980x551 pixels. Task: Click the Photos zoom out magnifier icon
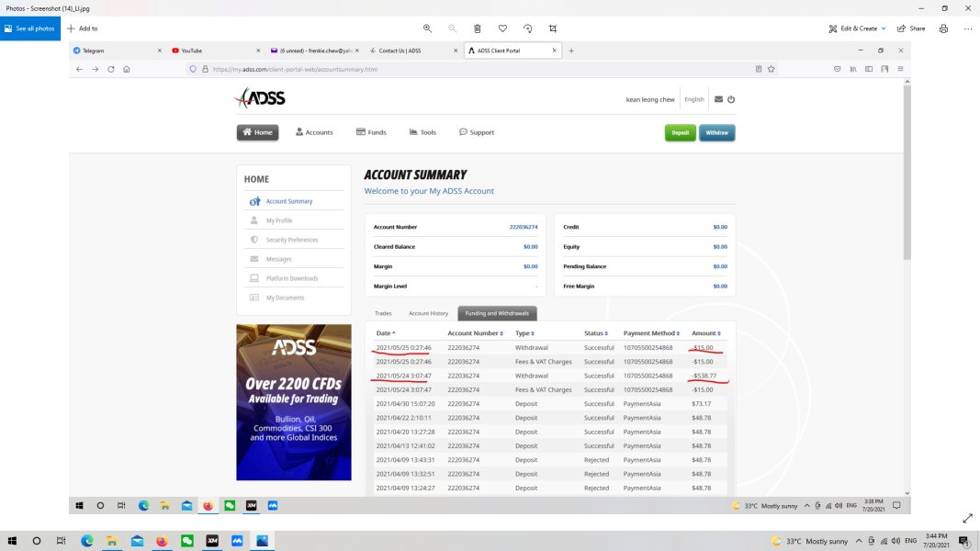click(x=453, y=28)
